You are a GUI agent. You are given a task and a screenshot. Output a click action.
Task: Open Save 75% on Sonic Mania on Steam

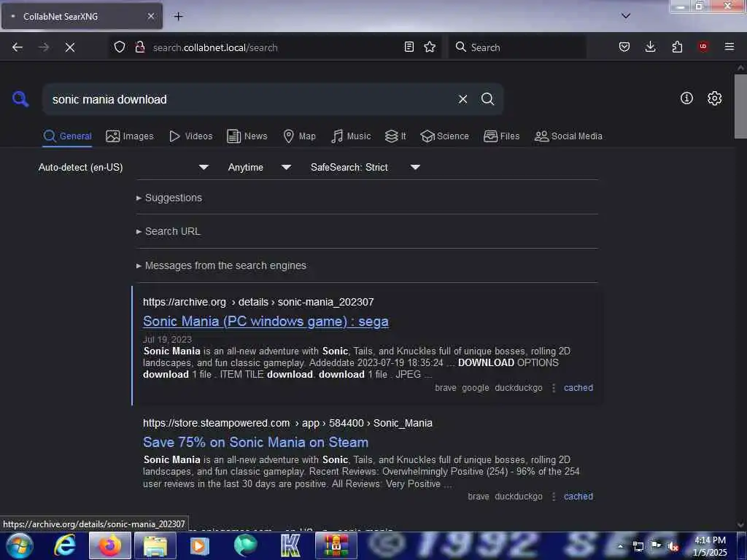pyautogui.click(x=256, y=443)
